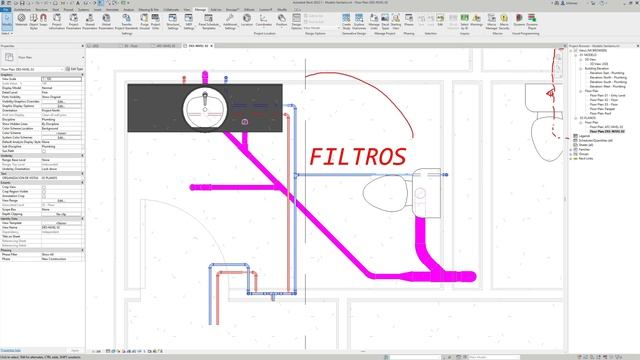The image size is (640, 360).
Task: Expand the Groups node in Project Browser
Action: pos(571,154)
